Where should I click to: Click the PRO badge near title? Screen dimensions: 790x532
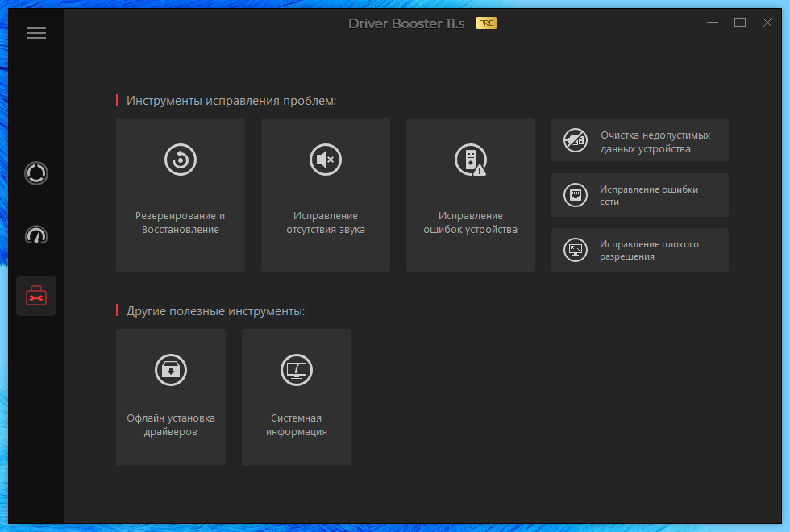point(486,23)
